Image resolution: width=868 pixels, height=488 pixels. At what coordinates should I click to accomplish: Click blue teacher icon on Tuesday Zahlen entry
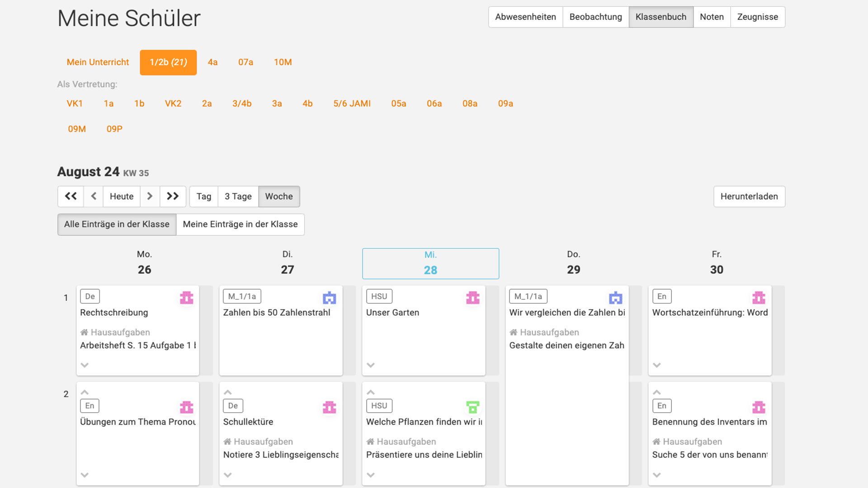[329, 298]
